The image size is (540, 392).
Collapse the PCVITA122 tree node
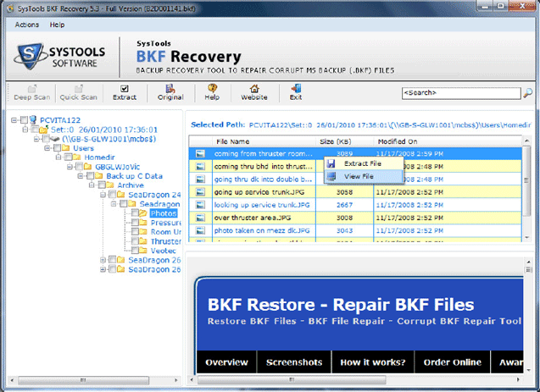coord(14,120)
